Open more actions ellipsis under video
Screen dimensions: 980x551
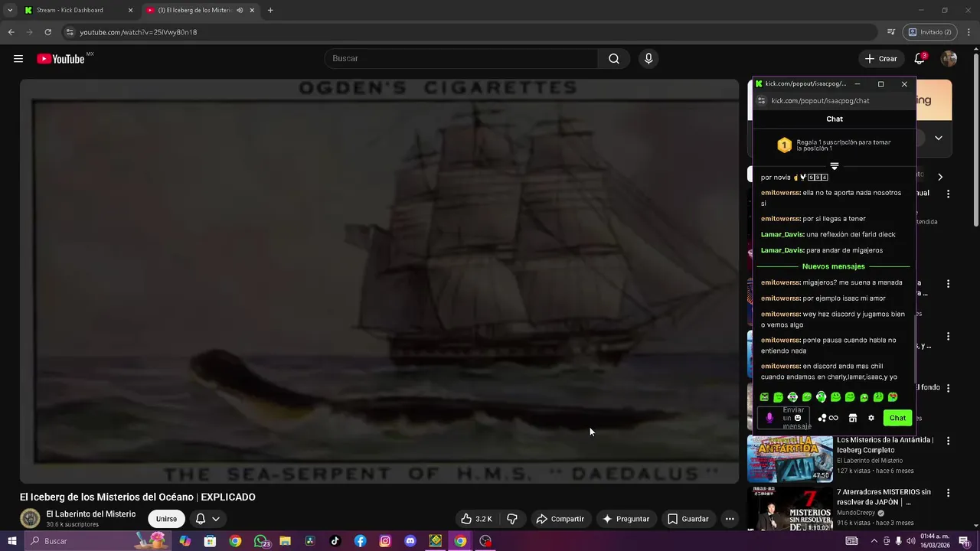point(730,519)
